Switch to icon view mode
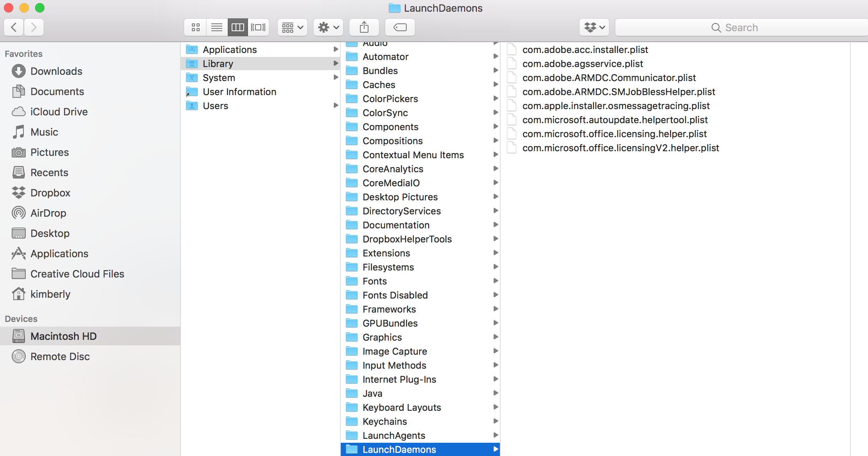Viewport: 868px width, 456px height. [196, 27]
